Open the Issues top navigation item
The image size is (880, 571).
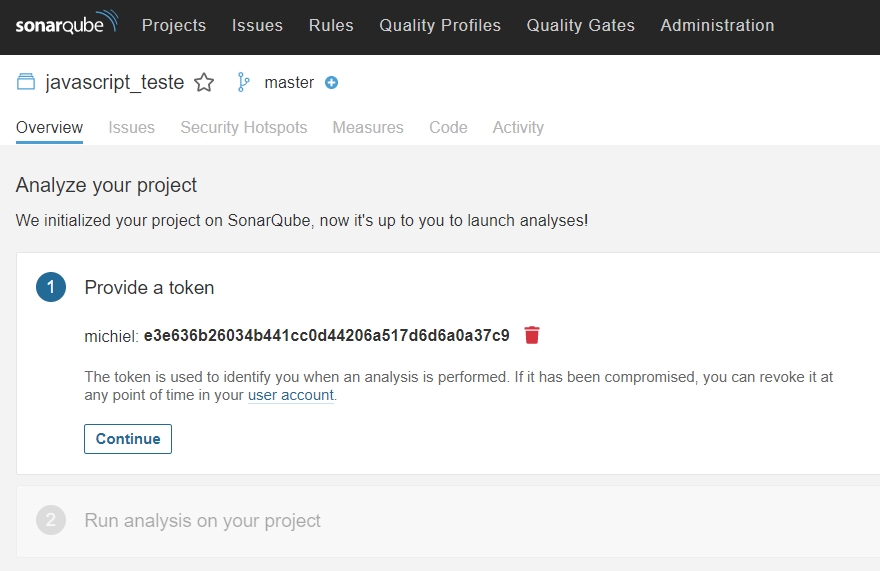[257, 25]
